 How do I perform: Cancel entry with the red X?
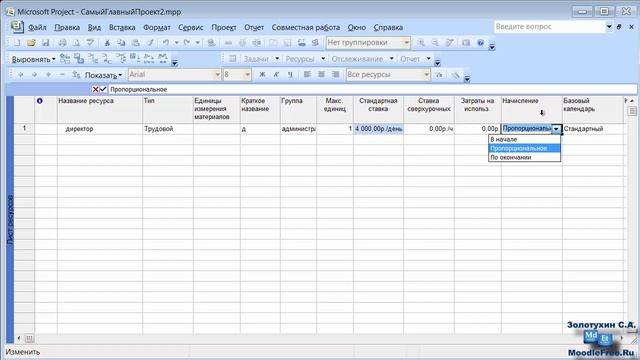point(96,89)
